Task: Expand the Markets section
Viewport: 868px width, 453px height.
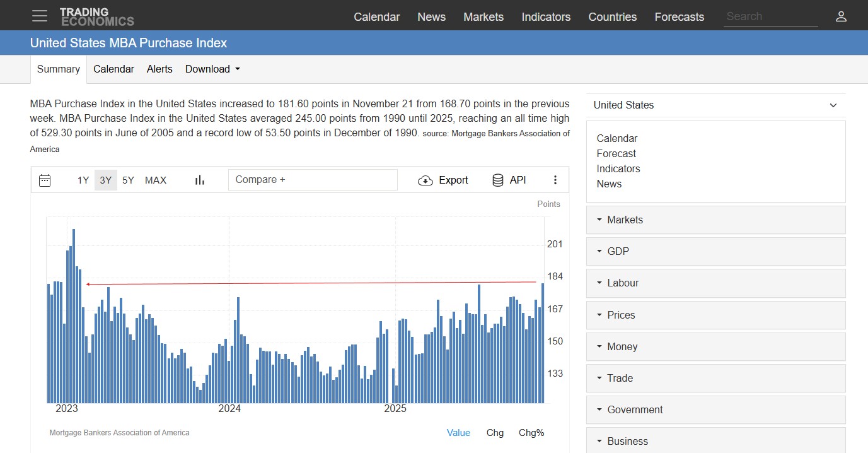Action: tap(715, 220)
